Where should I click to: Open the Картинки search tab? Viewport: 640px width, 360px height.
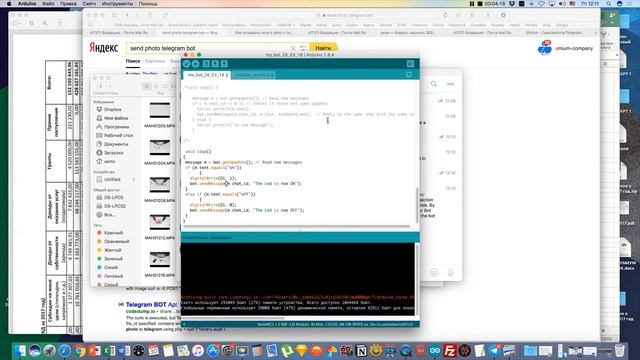tap(155, 61)
